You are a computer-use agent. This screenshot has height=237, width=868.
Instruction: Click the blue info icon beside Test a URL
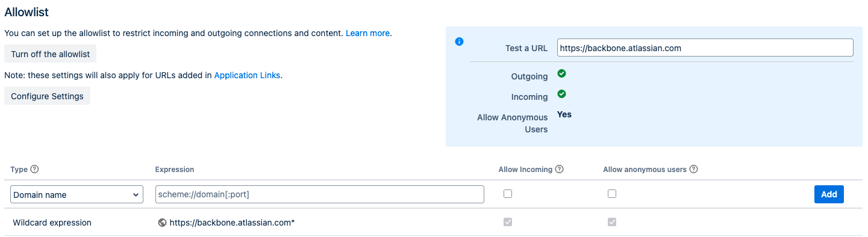click(460, 42)
